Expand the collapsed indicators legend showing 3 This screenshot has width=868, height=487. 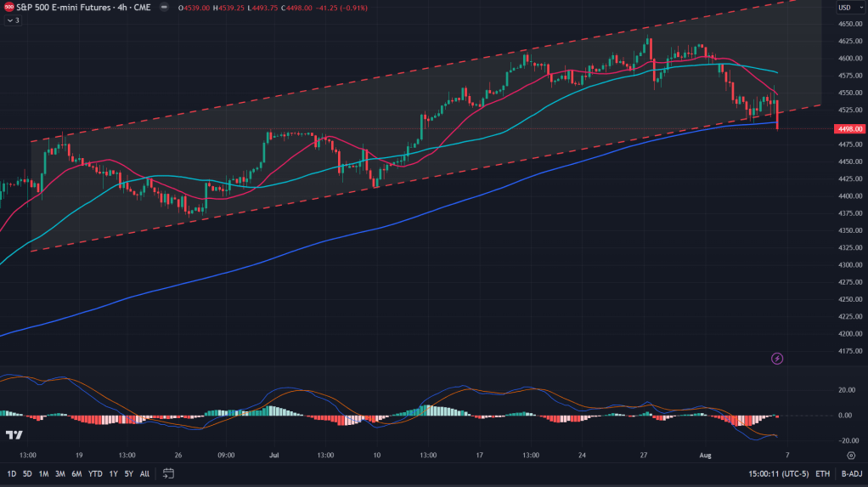tap(13, 20)
